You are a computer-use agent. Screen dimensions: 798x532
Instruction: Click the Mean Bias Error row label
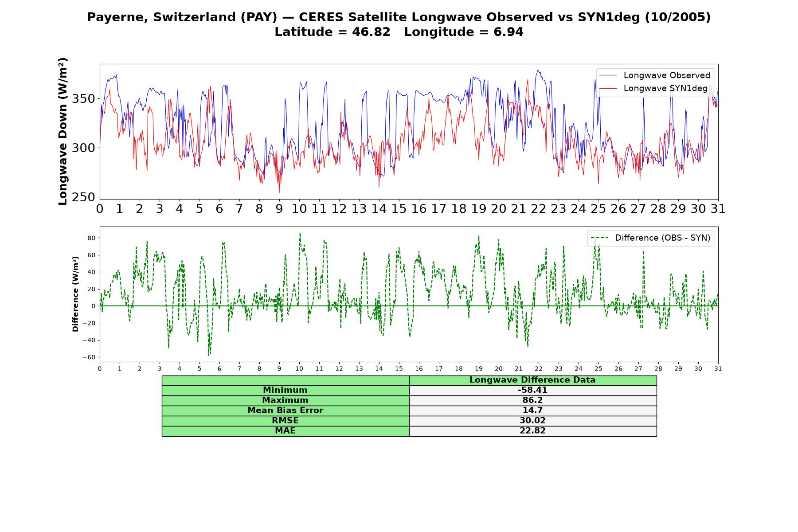click(x=285, y=411)
